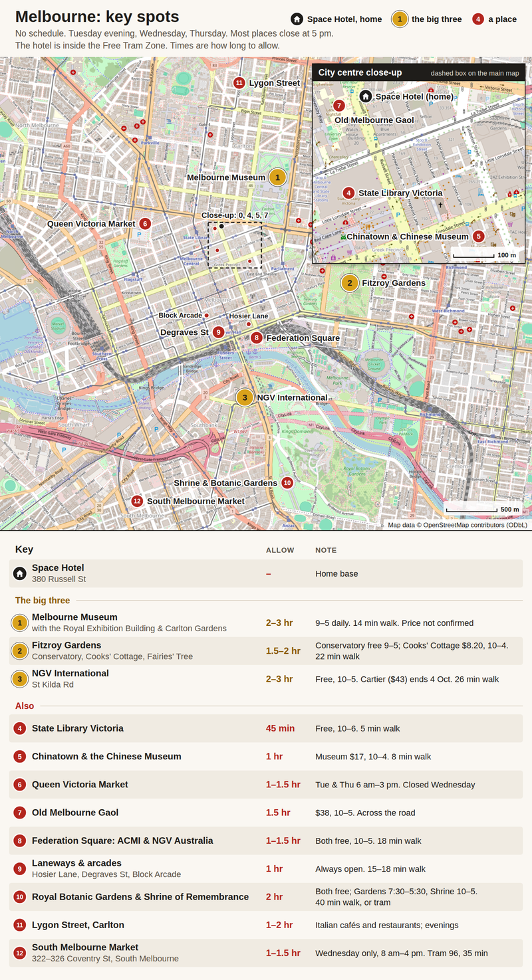Screen dimensions: 532x980
Task: Click the red 4 icon in the State Library Victoria key row
Action: [20, 728]
